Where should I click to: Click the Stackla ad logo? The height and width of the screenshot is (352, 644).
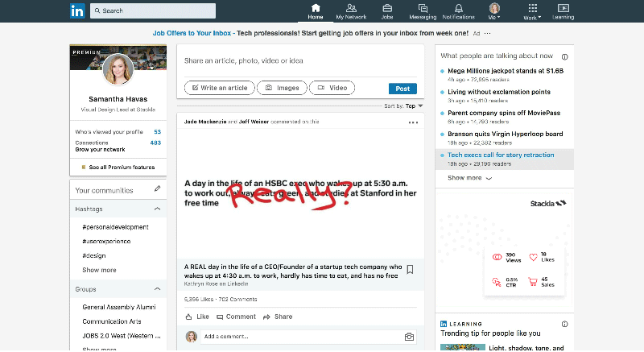548,203
